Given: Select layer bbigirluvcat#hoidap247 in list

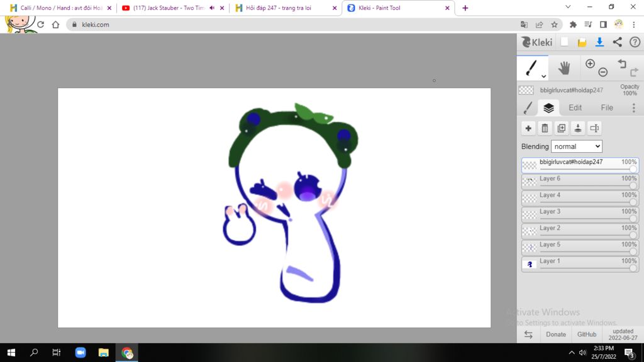Looking at the screenshot, I should 580,165.
